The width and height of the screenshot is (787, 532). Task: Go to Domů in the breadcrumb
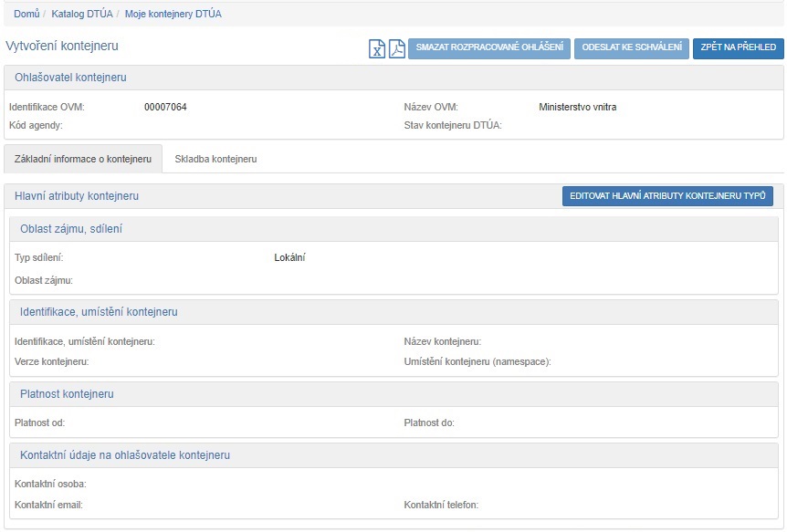pyautogui.click(x=26, y=14)
